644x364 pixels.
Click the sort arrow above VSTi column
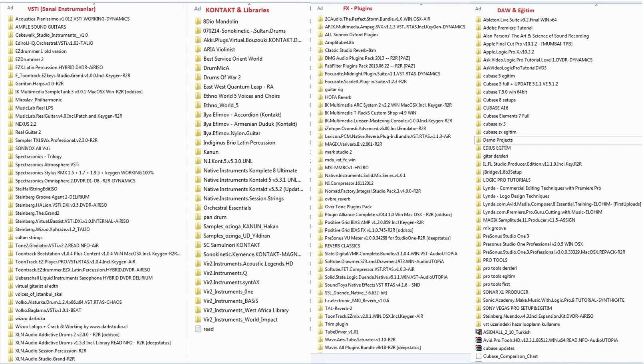point(94,4)
